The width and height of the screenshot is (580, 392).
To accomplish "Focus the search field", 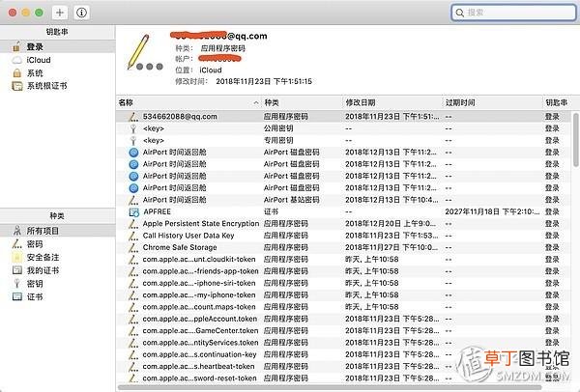I will [513, 13].
